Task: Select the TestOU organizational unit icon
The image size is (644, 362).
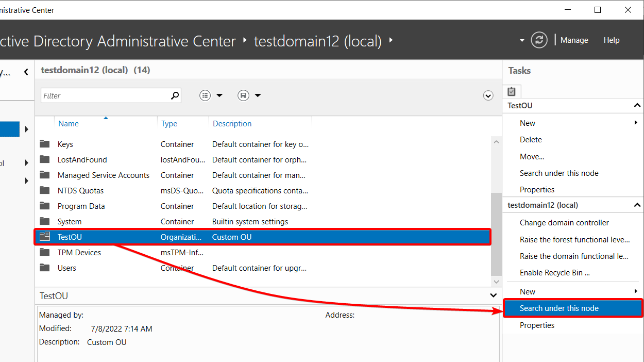Action: click(x=45, y=237)
